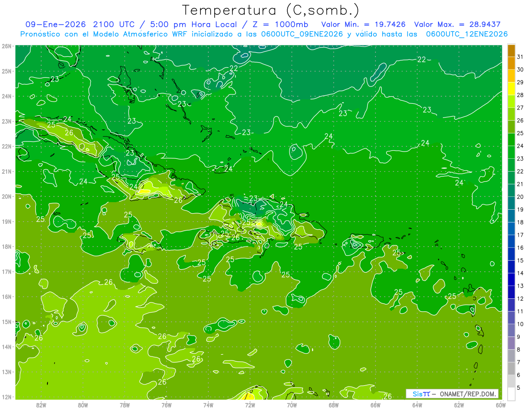Click latitude axis label '15N'
Screen dimensions: 532x411
click(7, 322)
